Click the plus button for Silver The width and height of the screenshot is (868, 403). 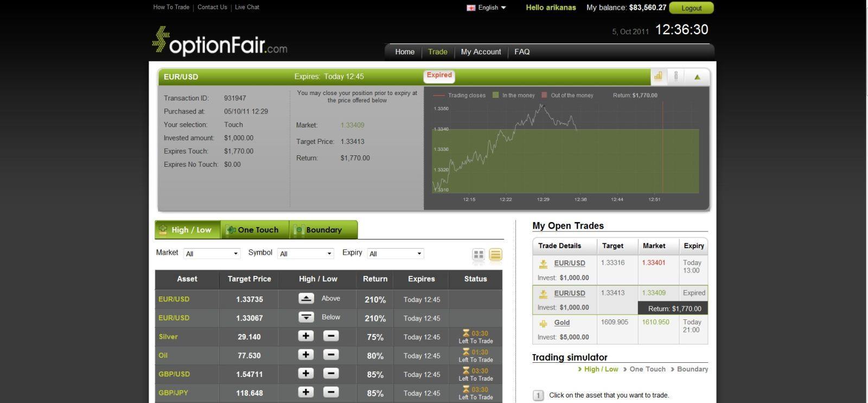tap(305, 336)
